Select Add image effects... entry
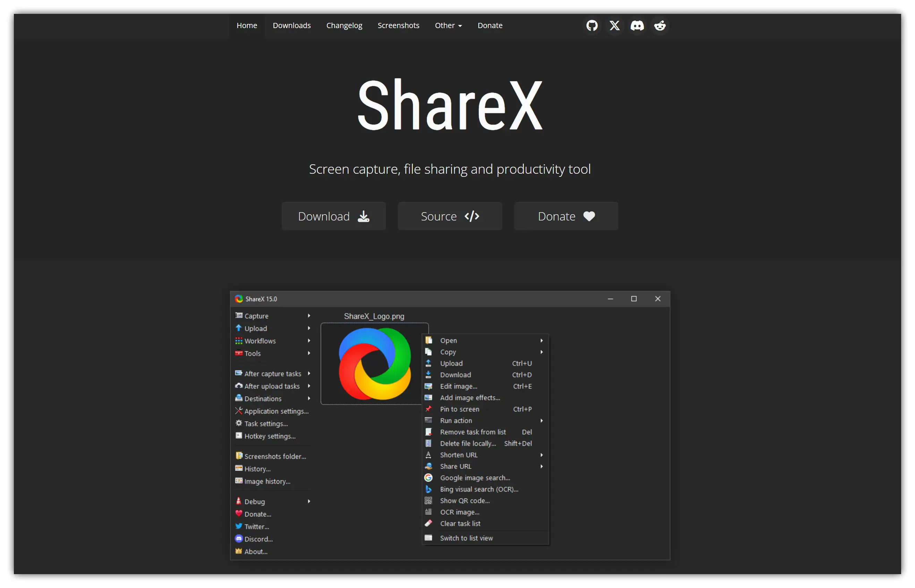 click(485, 397)
